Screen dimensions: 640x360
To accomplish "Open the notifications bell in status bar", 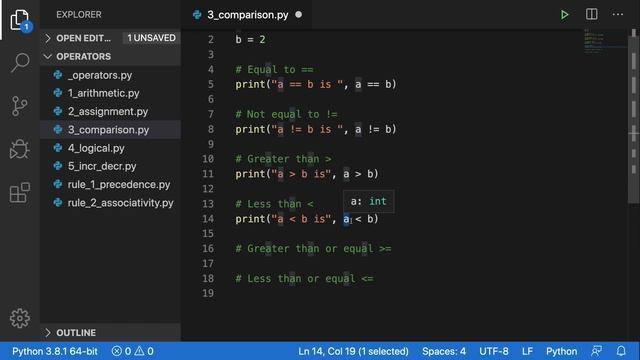I will pyautogui.click(x=621, y=351).
